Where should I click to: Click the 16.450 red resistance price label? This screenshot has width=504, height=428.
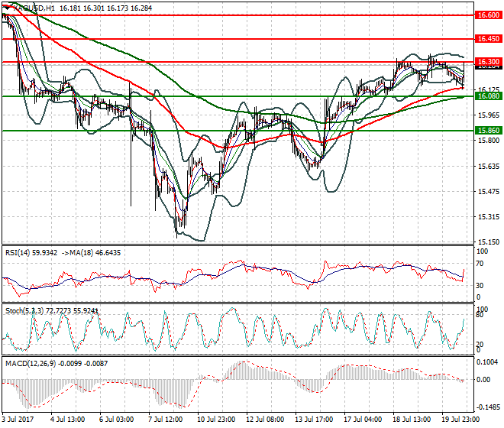[488, 39]
